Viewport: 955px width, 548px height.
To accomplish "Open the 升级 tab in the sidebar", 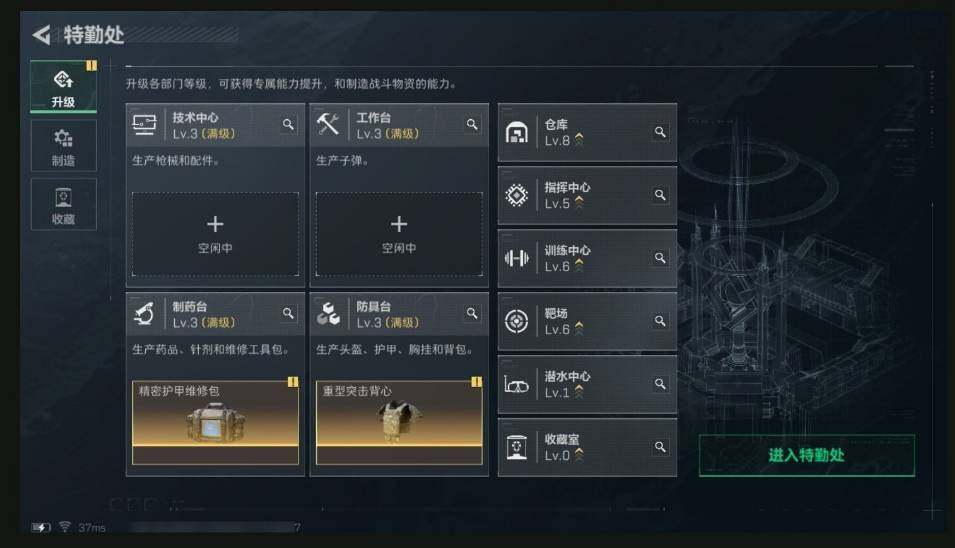I will pyautogui.click(x=63, y=87).
